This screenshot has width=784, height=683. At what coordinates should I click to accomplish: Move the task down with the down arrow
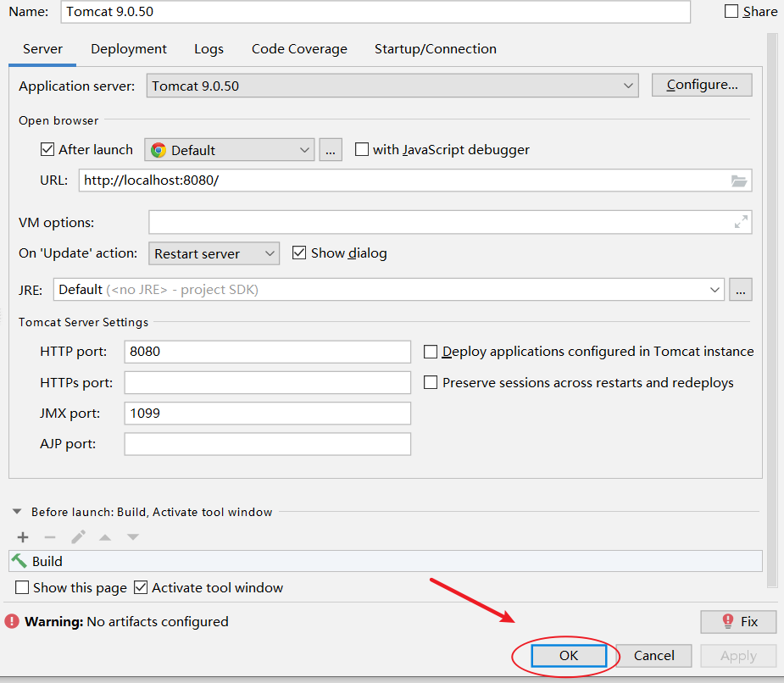[132, 537]
